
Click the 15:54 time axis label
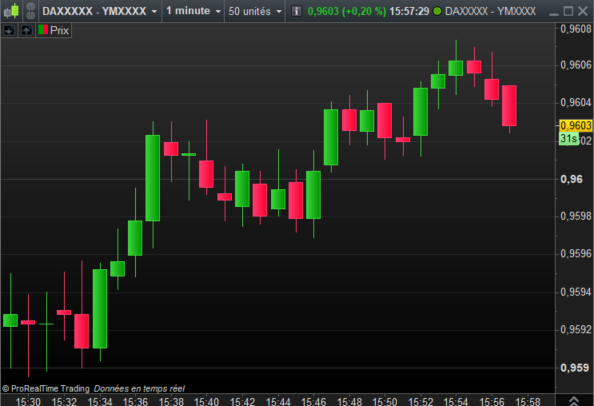tap(456, 401)
